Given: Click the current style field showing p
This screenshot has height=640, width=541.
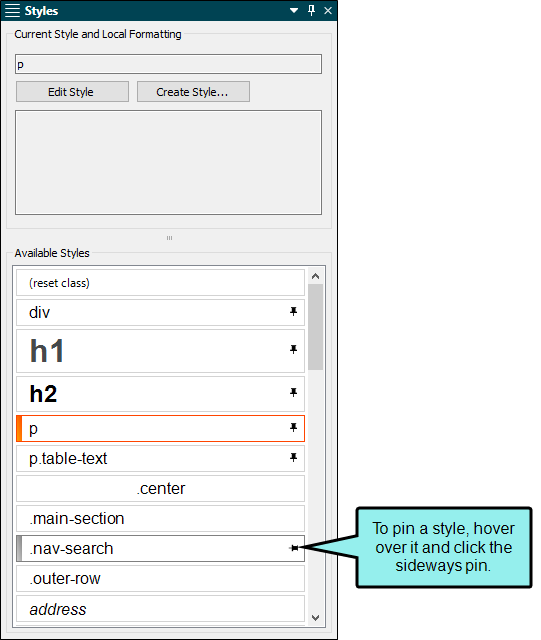Looking at the screenshot, I should pyautogui.click(x=168, y=64).
